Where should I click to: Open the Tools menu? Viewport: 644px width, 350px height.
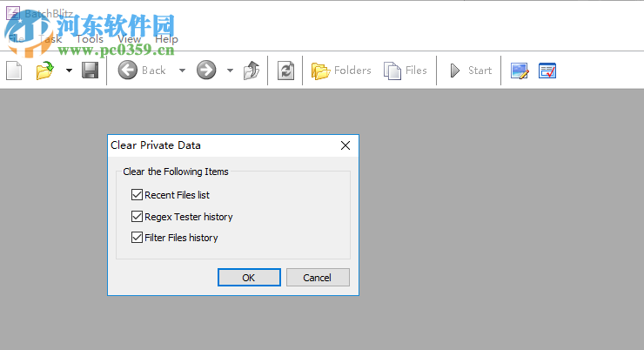click(x=90, y=39)
